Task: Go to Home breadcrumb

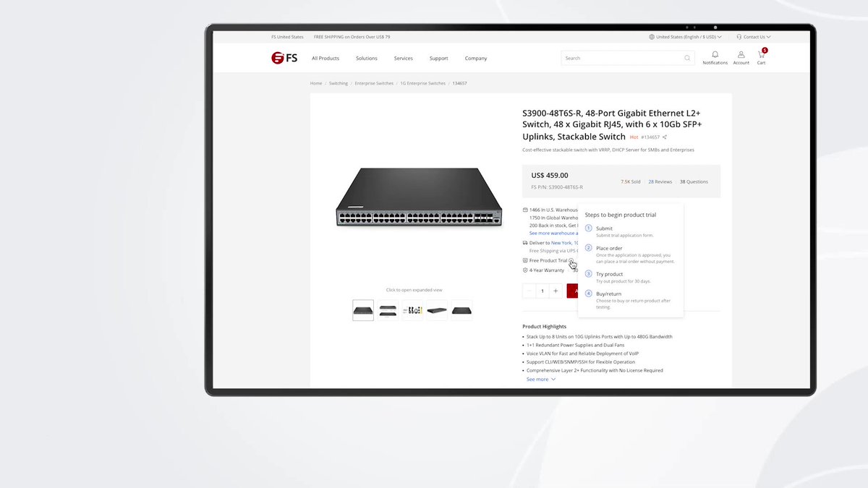Action: [316, 83]
